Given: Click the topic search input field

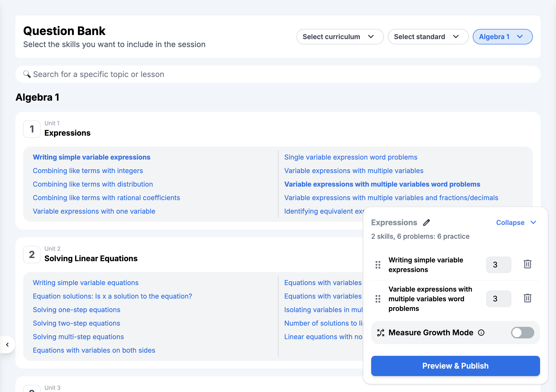Looking at the screenshot, I should coord(169,74).
